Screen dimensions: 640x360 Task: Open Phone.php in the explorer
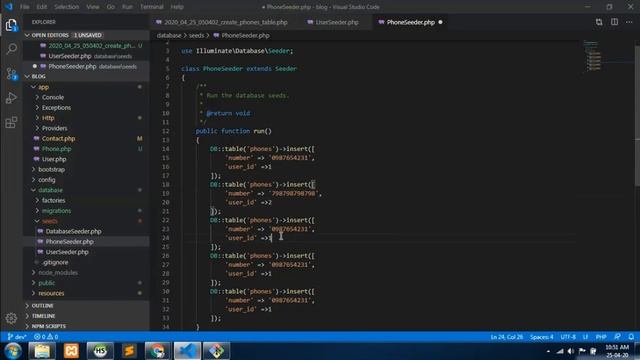pos(86,149)
